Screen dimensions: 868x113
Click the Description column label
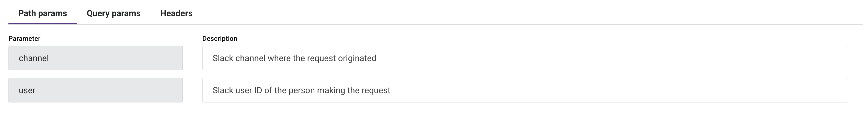click(x=220, y=39)
